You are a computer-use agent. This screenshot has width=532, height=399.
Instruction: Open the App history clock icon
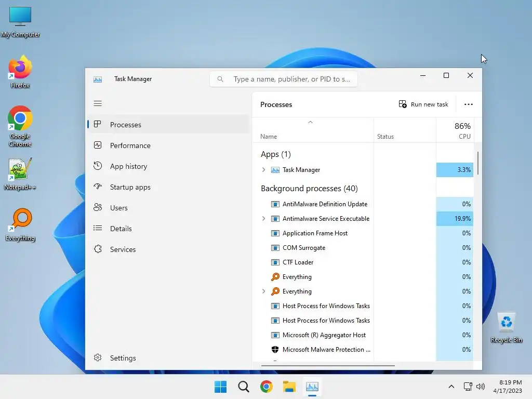click(97, 166)
